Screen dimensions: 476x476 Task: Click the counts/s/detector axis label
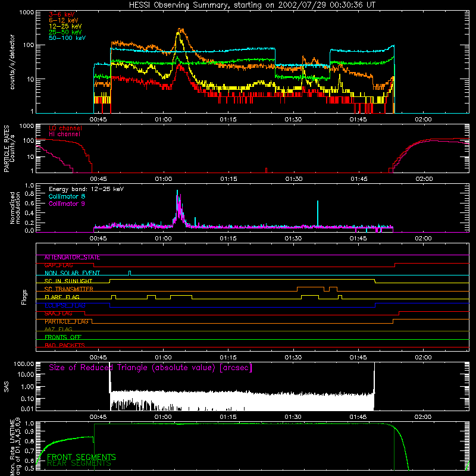12,62
